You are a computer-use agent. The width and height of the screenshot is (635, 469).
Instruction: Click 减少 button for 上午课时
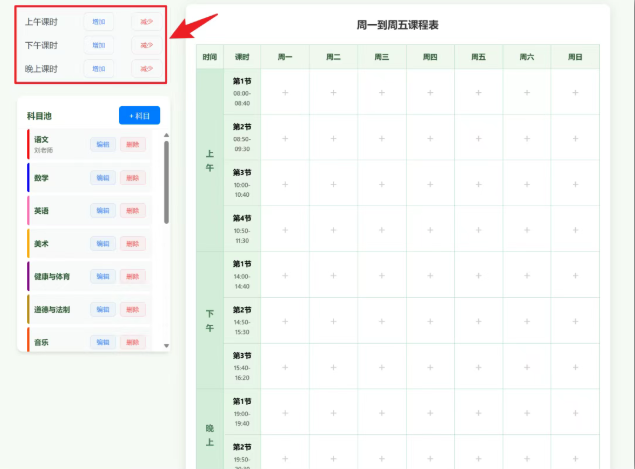(147, 21)
